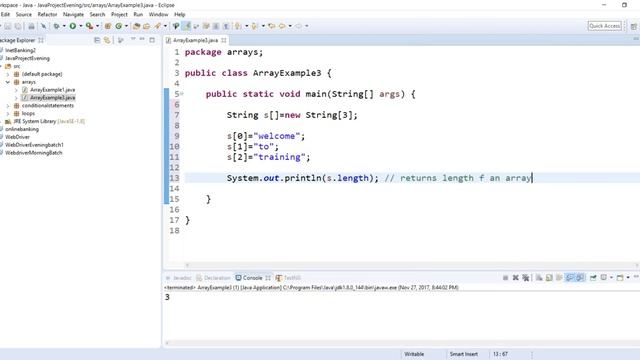
Task: Switch to the TestNG tab
Action: tap(288, 278)
